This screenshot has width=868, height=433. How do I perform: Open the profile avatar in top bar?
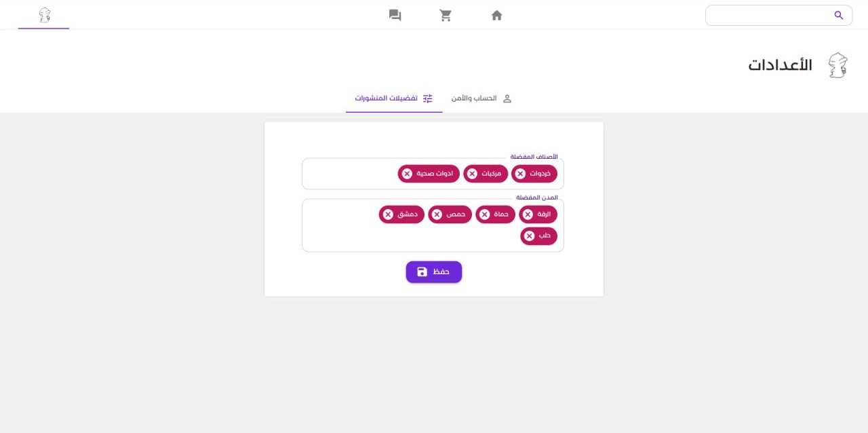[45, 15]
